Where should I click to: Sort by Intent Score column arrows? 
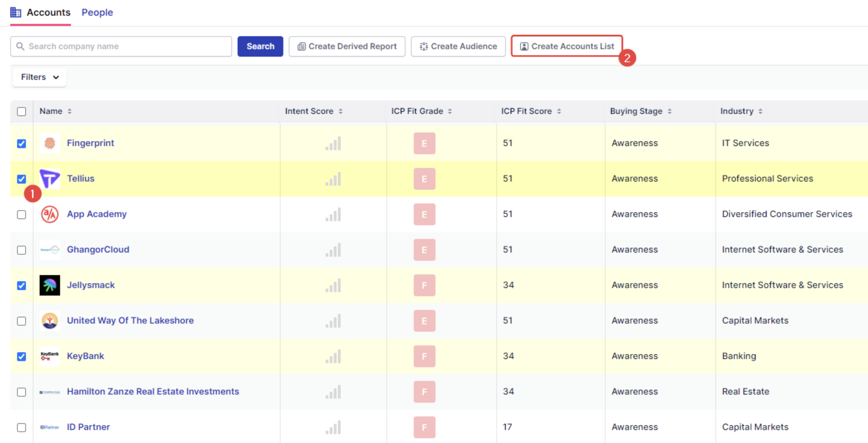(341, 111)
